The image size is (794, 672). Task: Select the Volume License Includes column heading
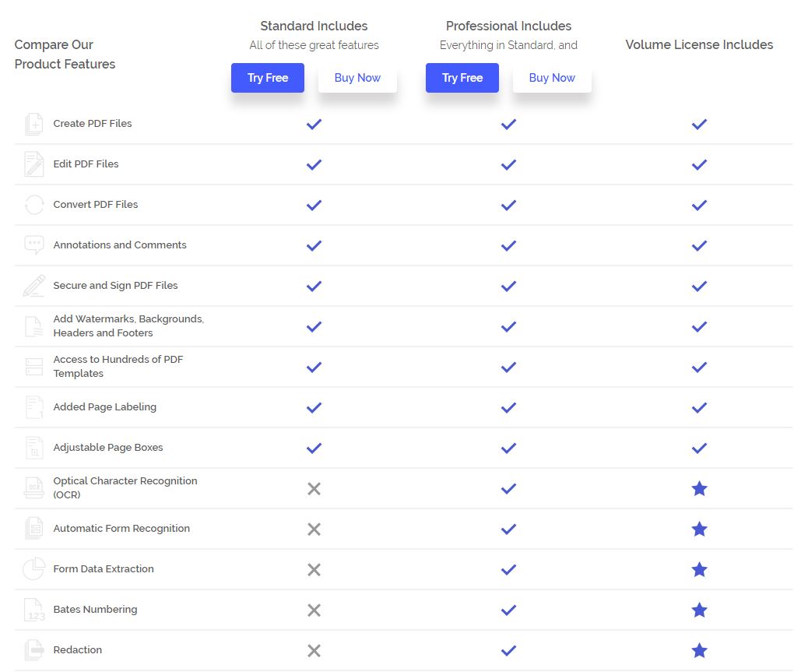699,45
